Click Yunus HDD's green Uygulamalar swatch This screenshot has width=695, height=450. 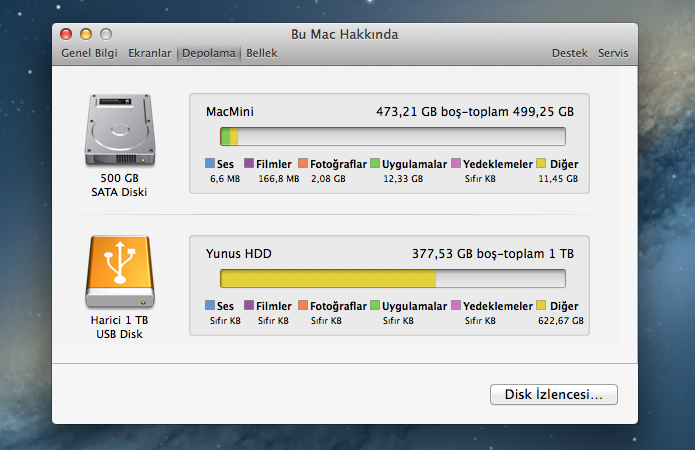(x=375, y=305)
